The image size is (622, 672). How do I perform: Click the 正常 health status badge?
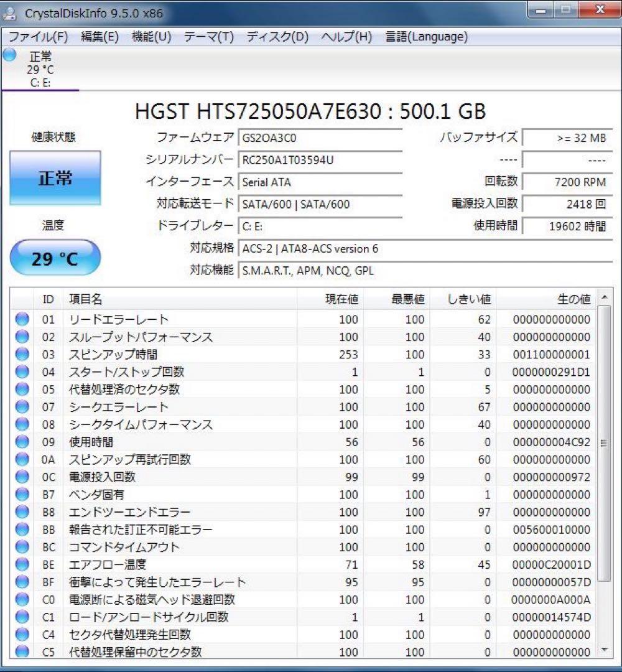click(54, 178)
